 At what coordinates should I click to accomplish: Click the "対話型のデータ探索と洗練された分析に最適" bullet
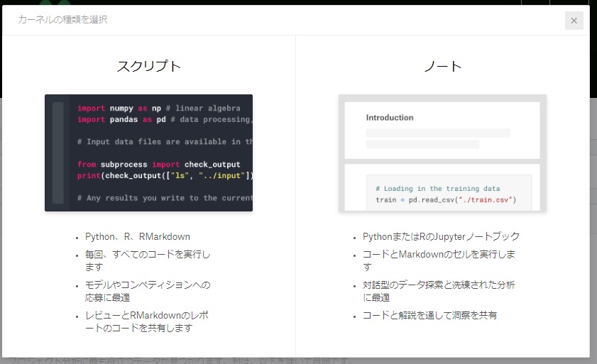point(439,291)
